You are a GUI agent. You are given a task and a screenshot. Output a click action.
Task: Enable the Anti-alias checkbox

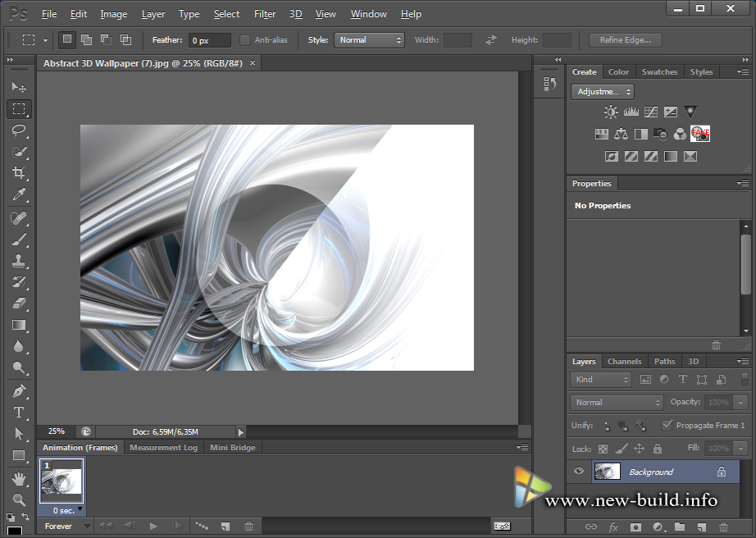pos(245,39)
